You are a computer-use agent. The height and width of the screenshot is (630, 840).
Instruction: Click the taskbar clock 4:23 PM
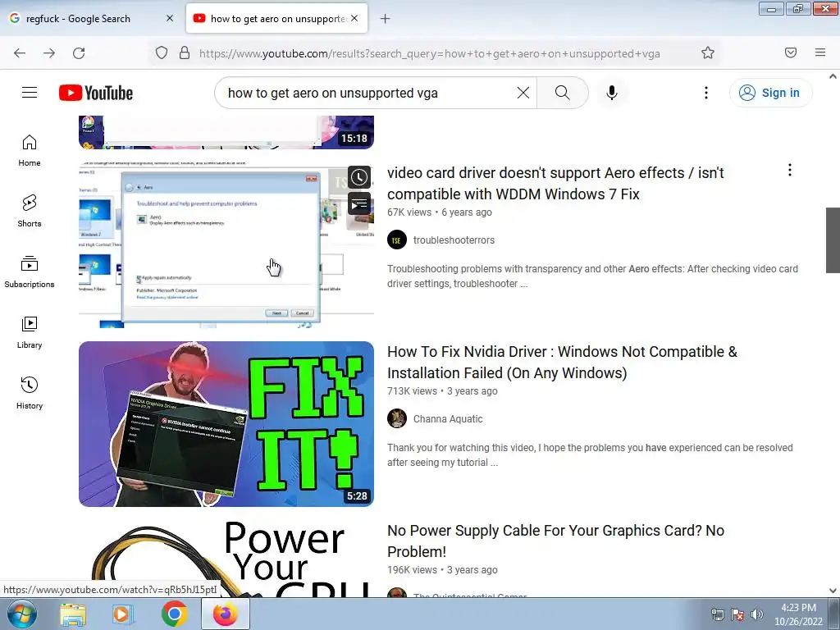pos(798,614)
